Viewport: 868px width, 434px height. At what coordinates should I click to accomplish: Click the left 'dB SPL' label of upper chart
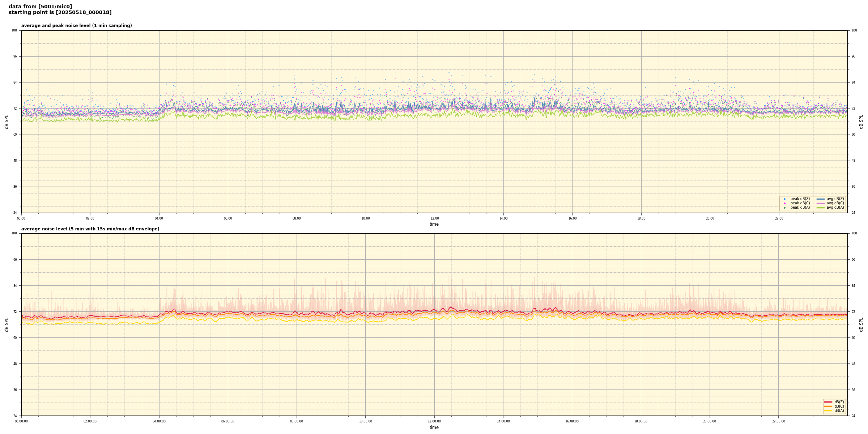click(x=7, y=122)
